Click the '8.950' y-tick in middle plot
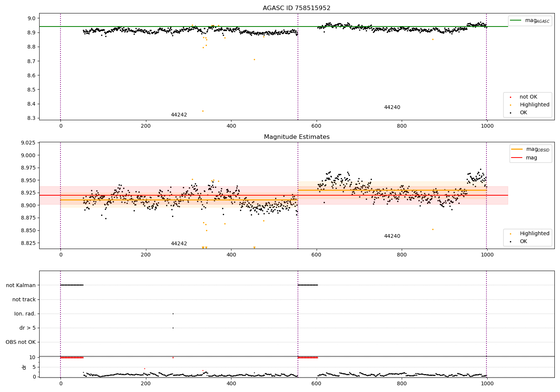 click(x=28, y=180)
